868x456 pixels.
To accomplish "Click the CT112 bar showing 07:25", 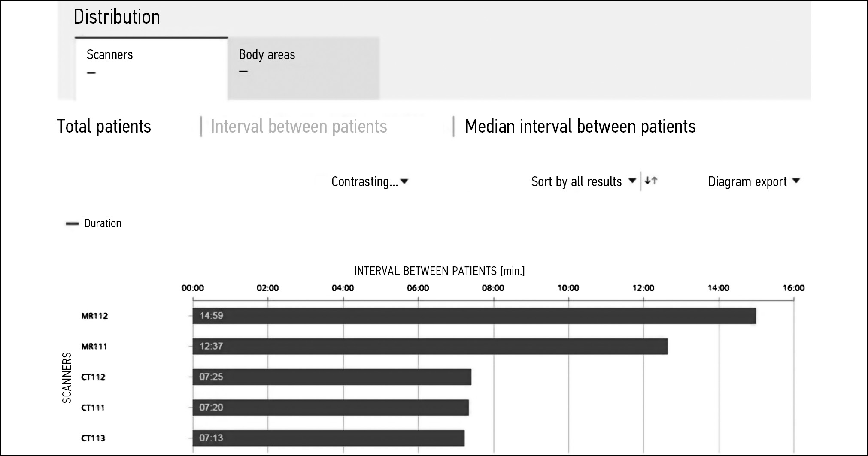I will tap(332, 377).
